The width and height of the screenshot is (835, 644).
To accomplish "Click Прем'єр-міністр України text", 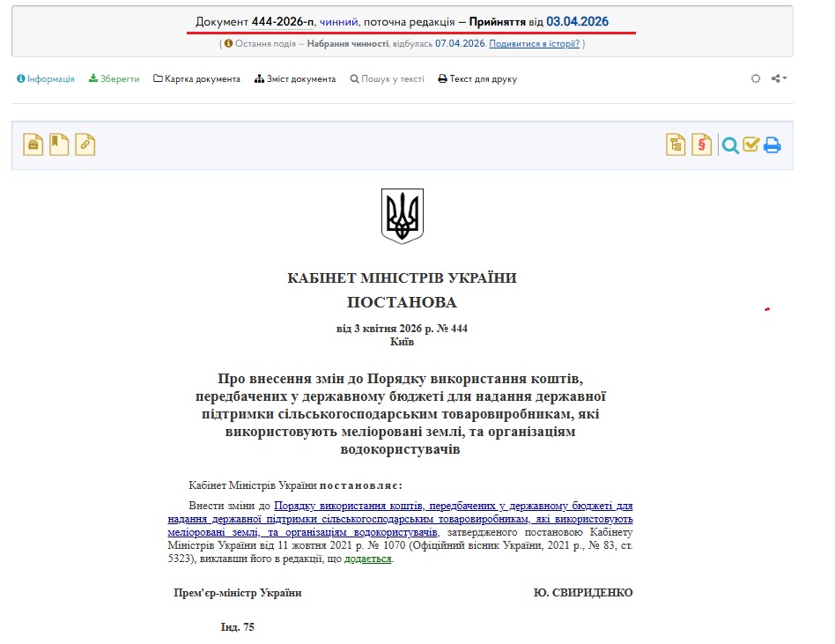I will [238, 593].
